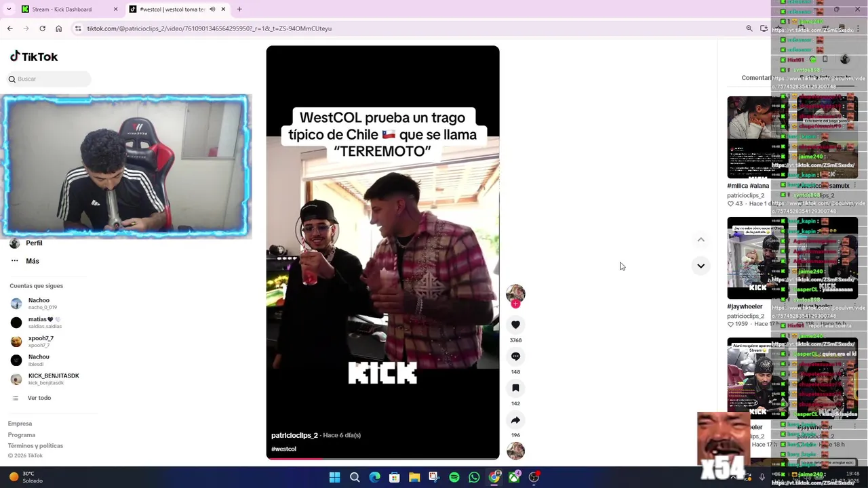Open patricioclips_2 username on the video
Image resolution: width=868 pixels, height=488 pixels.
294,435
